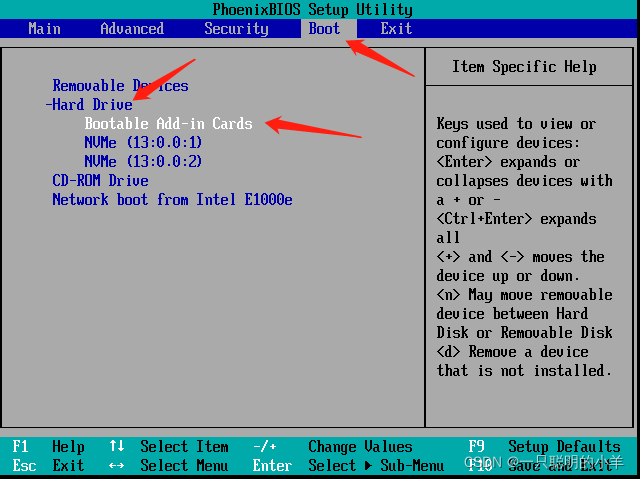The height and width of the screenshot is (479, 640).
Task: Click F9 Setup Defaults in footer
Action: 544,446
